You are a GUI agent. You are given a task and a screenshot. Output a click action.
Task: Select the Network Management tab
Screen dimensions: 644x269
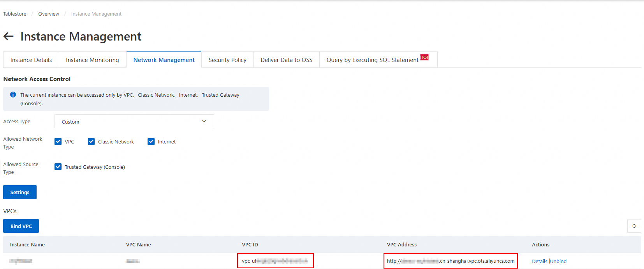click(x=164, y=60)
